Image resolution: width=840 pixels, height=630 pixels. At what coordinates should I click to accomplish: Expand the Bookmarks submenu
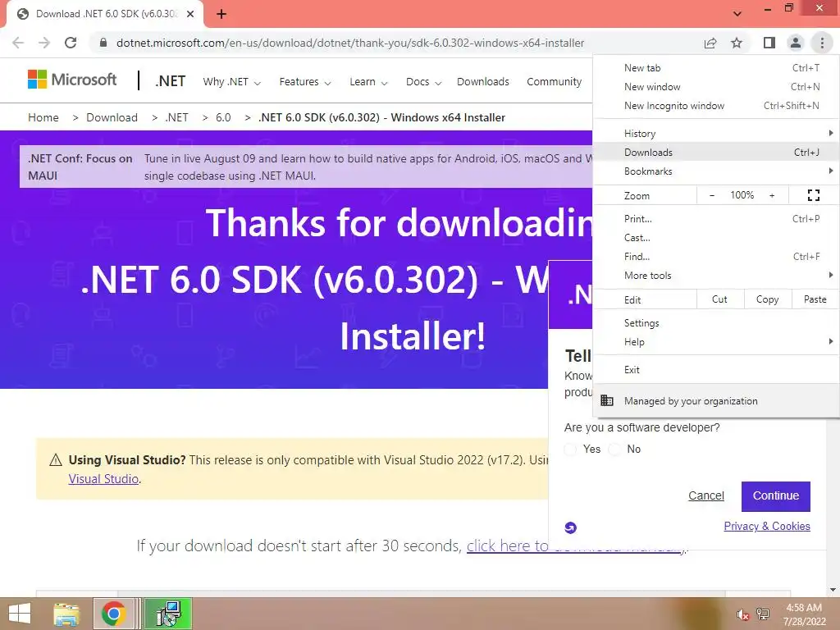pyautogui.click(x=716, y=171)
